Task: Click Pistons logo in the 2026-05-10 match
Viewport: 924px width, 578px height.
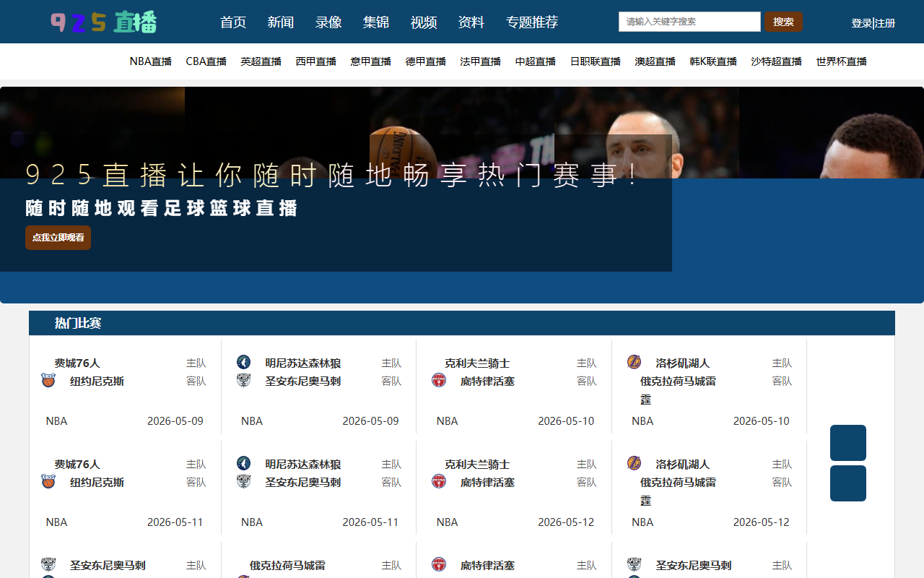Action: pos(439,380)
